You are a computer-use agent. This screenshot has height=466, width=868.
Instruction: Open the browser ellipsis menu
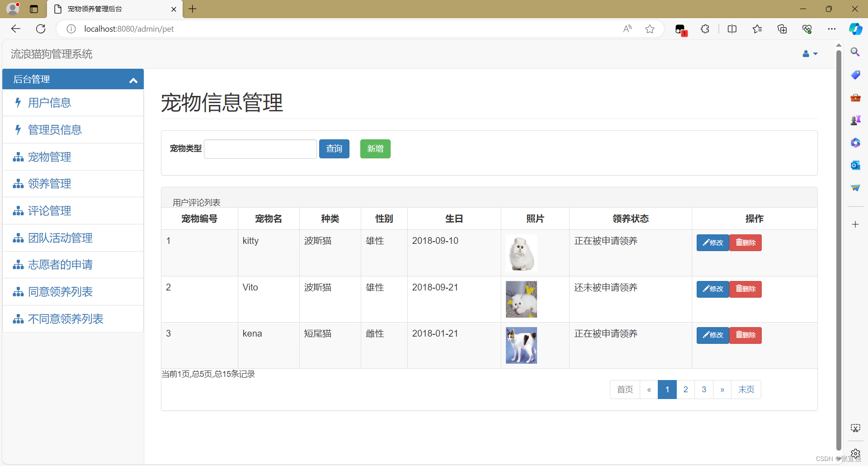tap(832, 29)
